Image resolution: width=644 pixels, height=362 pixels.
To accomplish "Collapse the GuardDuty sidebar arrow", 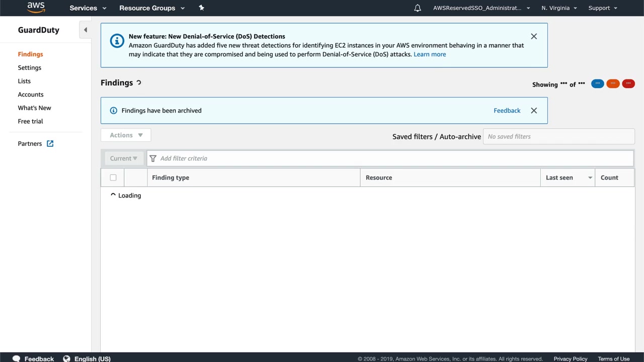I will click(85, 30).
